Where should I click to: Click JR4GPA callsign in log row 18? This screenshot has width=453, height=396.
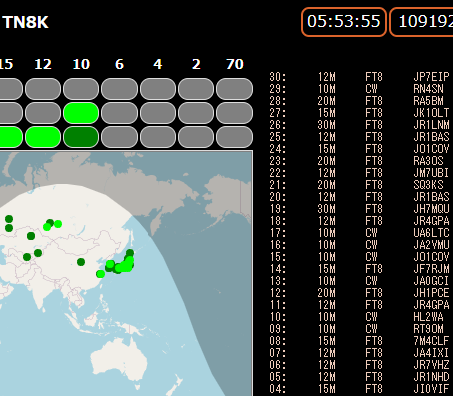tap(431, 221)
